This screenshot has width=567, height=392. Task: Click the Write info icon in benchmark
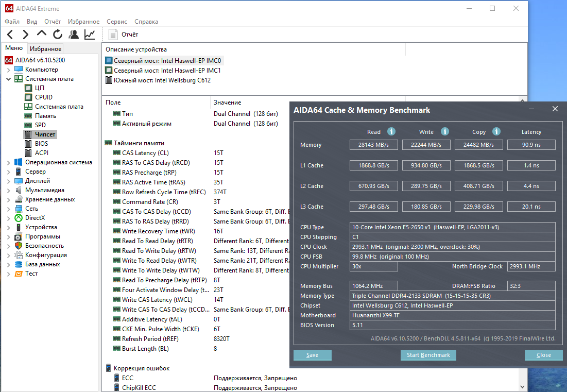(445, 131)
